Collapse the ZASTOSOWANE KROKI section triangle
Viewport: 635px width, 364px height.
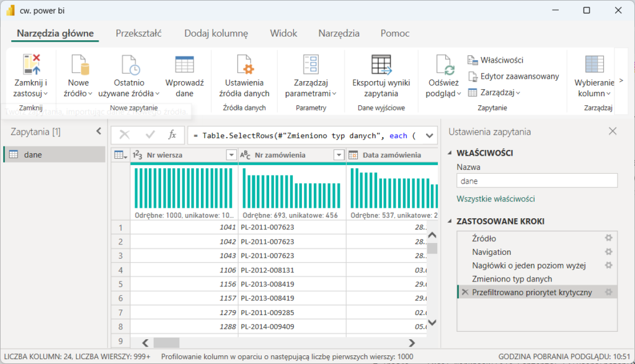click(x=450, y=221)
